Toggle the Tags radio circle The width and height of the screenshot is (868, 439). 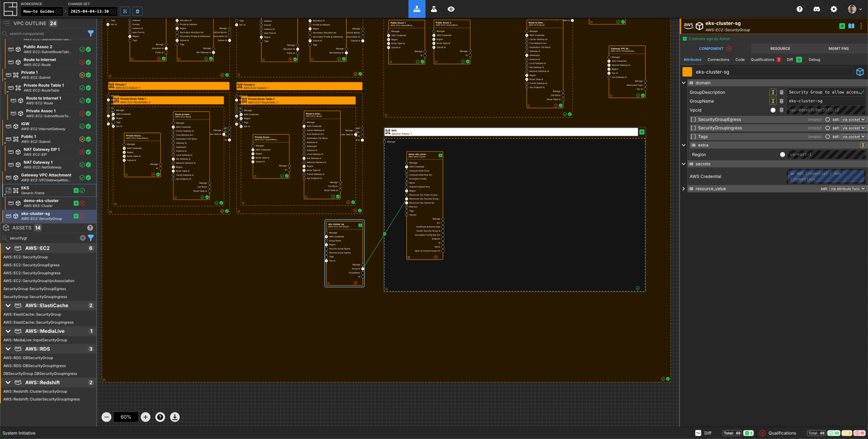point(827,137)
